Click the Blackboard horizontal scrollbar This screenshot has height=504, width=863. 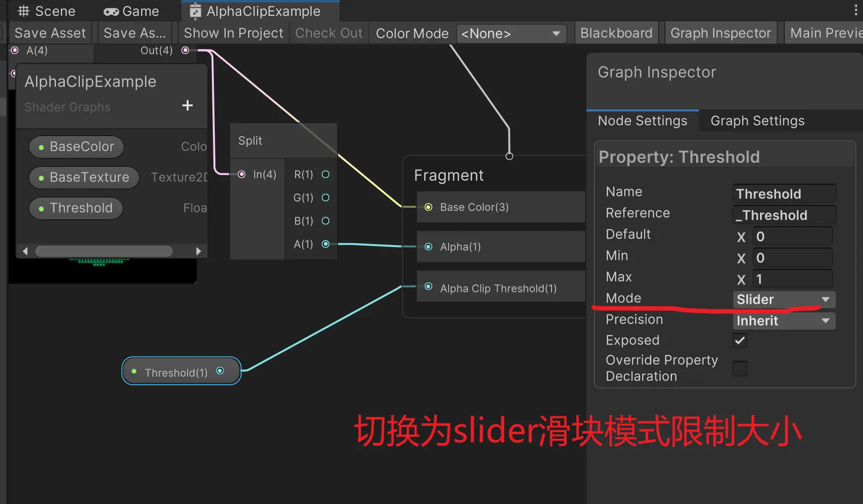104,251
